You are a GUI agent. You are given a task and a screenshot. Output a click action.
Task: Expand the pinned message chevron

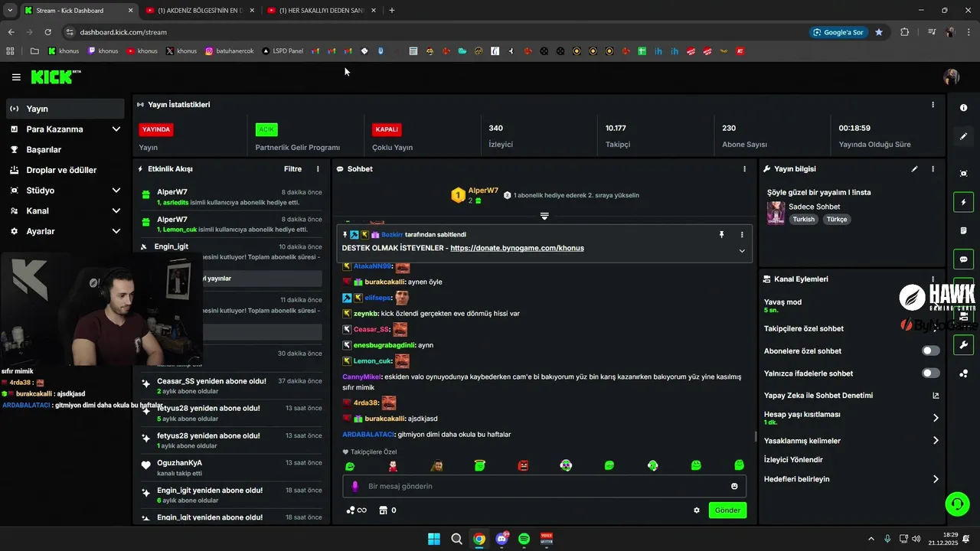point(741,251)
